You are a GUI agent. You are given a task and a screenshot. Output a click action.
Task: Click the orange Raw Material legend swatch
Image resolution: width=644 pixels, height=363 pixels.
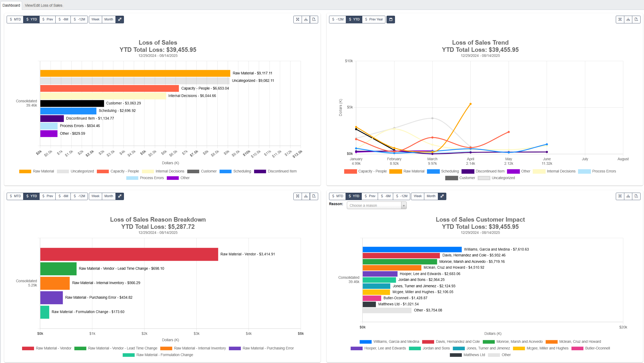(x=25, y=171)
